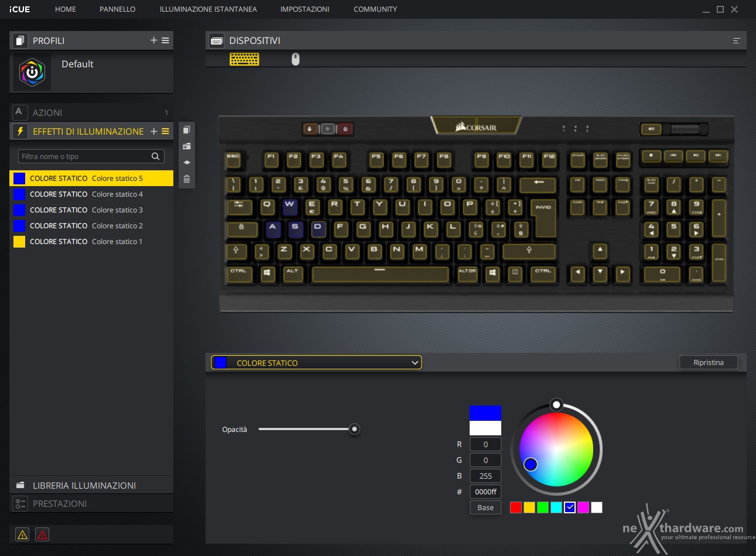Copy the selected lighting effect
This screenshot has height=556, width=756.
click(x=187, y=130)
